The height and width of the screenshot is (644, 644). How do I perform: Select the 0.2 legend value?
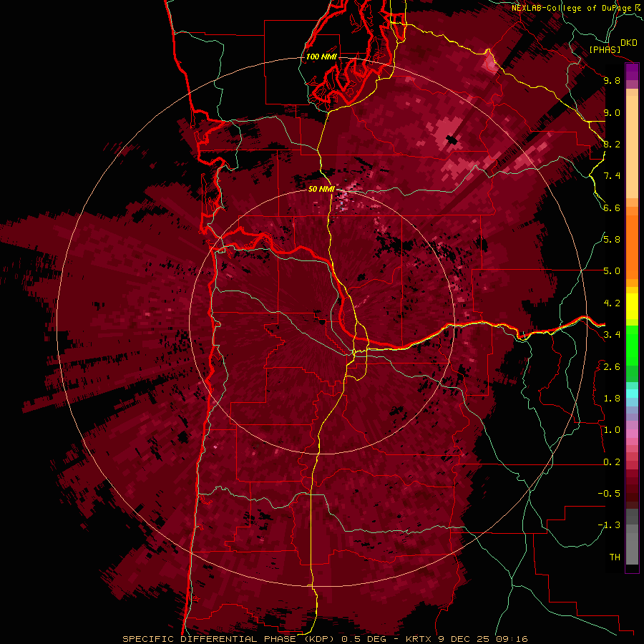tap(612, 462)
